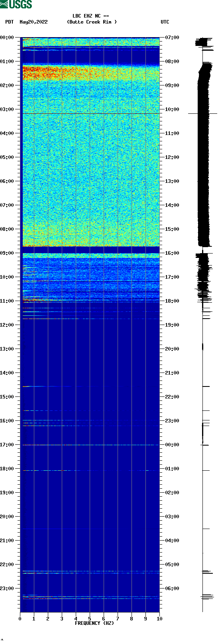
Task: Click the 'PDT' timezone label
Action: coord(10,22)
